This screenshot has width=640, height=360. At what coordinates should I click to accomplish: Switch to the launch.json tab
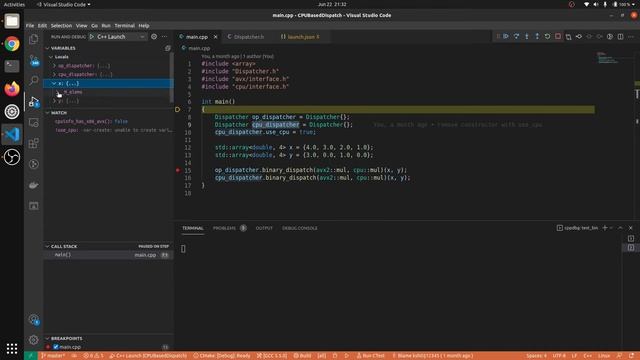pos(300,37)
